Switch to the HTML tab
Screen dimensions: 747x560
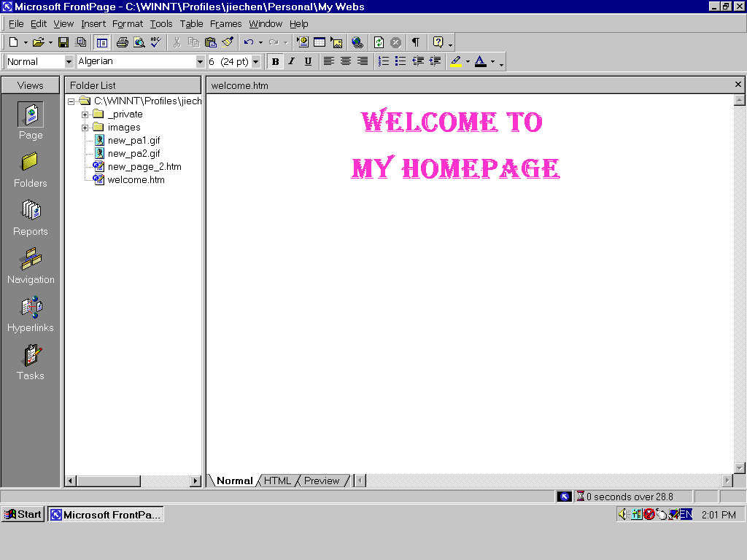pos(277,481)
